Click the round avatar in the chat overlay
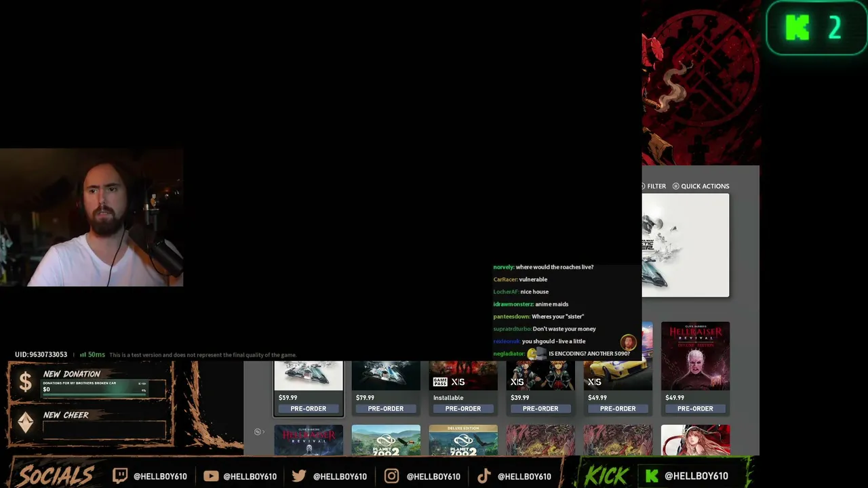The width and height of the screenshot is (868, 488). click(x=628, y=342)
